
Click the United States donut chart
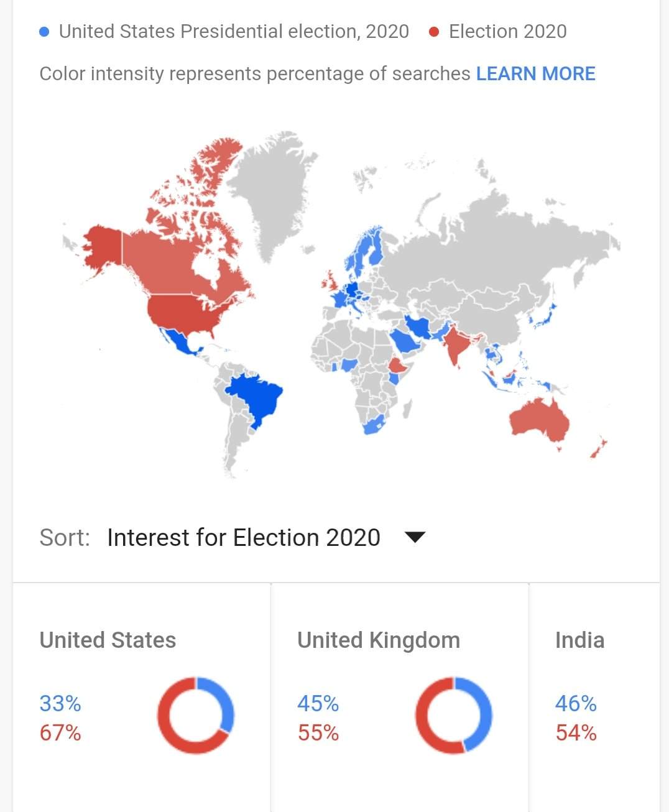pyautogui.click(x=195, y=715)
